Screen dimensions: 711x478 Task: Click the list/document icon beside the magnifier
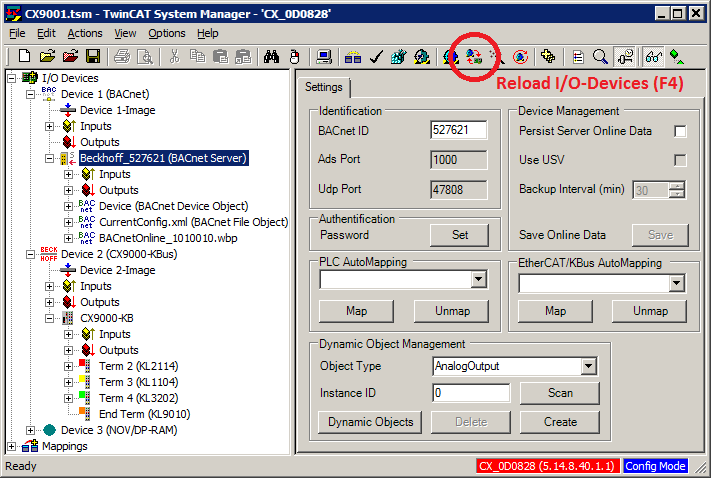[x=578, y=57]
